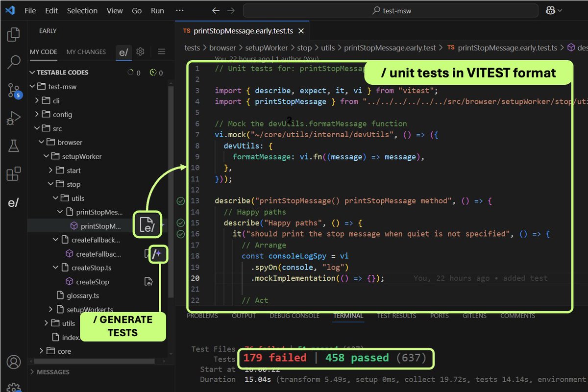The width and height of the screenshot is (588, 392).
Task: Open the Explorer view in activity bar
Action: (x=14, y=34)
